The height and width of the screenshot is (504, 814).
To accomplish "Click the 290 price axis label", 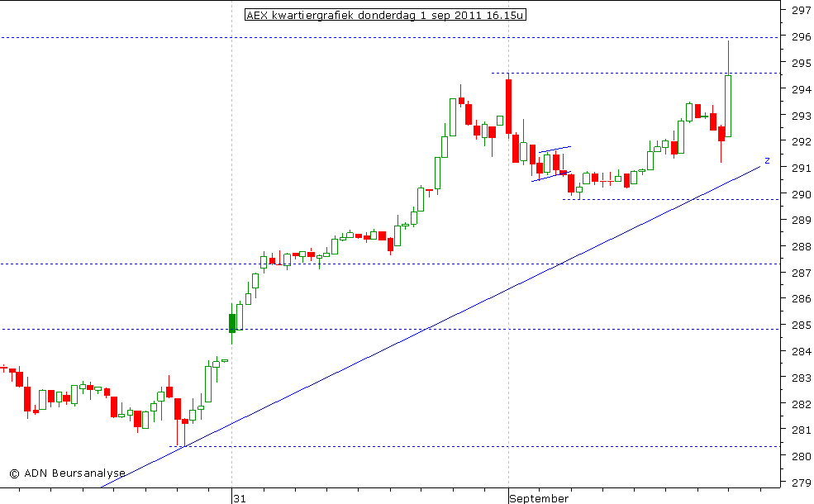I will click(x=801, y=193).
